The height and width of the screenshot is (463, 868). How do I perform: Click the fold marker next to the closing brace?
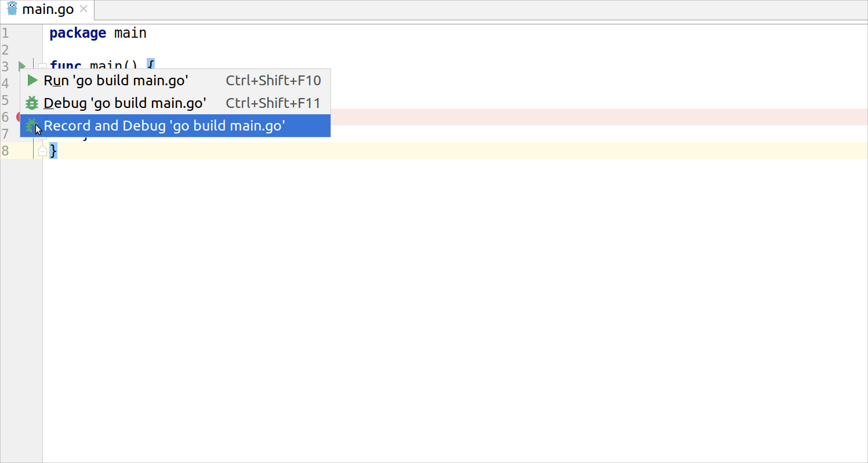[x=42, y=150]
